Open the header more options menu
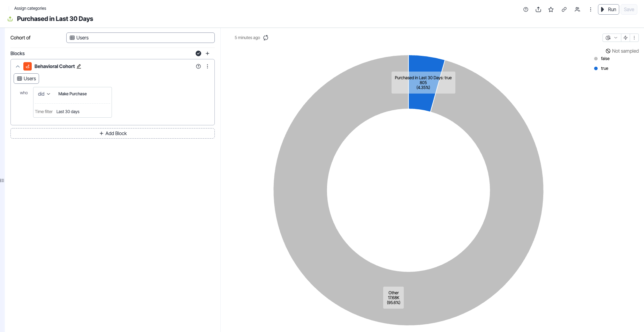This screenshot has width=644, height=332. [590, 9]
